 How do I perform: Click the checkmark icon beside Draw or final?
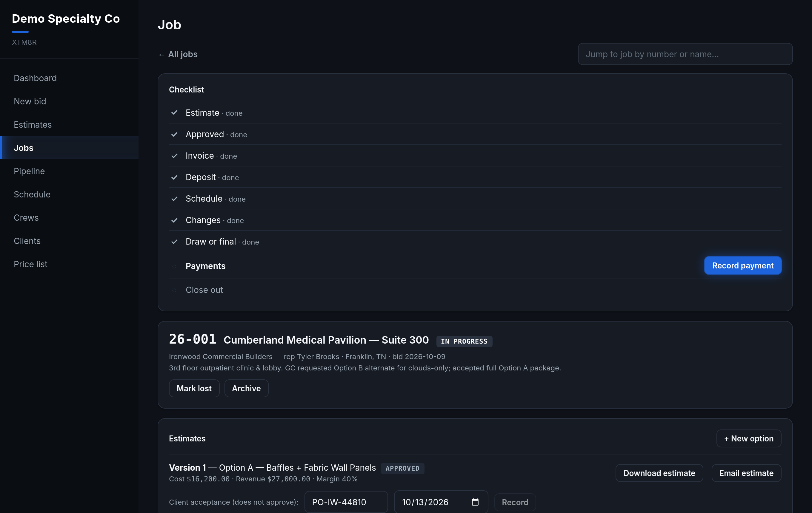coord(174,242)
